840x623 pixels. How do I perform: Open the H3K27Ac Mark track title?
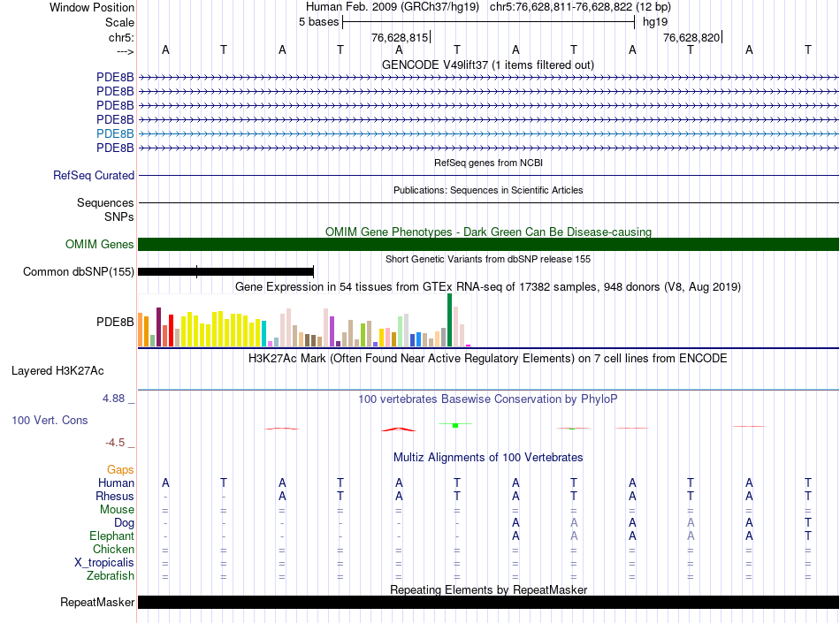(x=488, y=358)
